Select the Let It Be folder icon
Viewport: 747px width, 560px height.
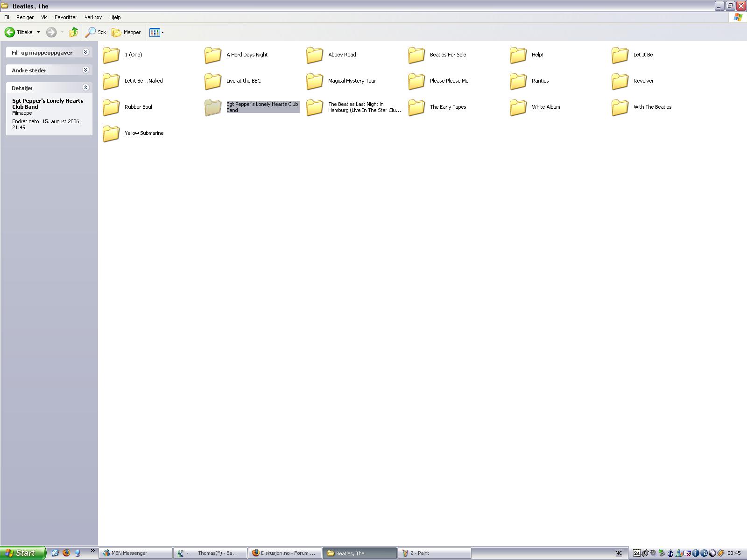pos(620,55)
